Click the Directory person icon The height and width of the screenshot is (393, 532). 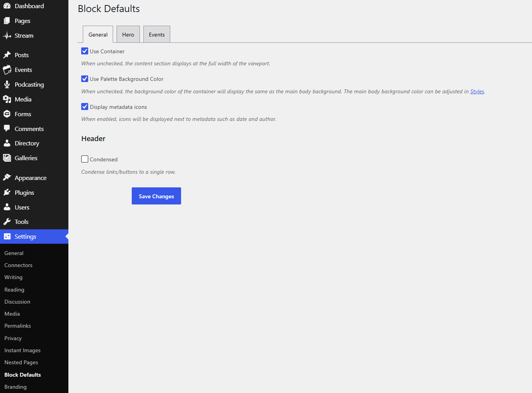(x=7, y=143)
